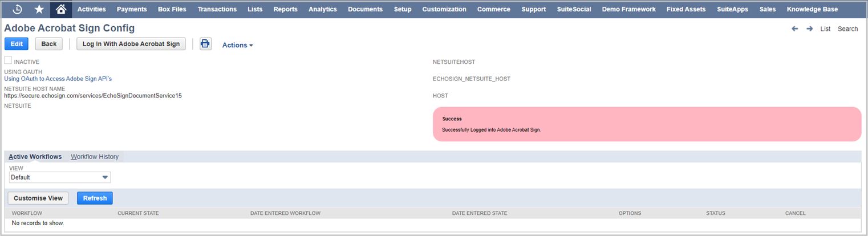Click the Adobe Acrobat Sign Config title
The image size is (868, 236).
70,28
